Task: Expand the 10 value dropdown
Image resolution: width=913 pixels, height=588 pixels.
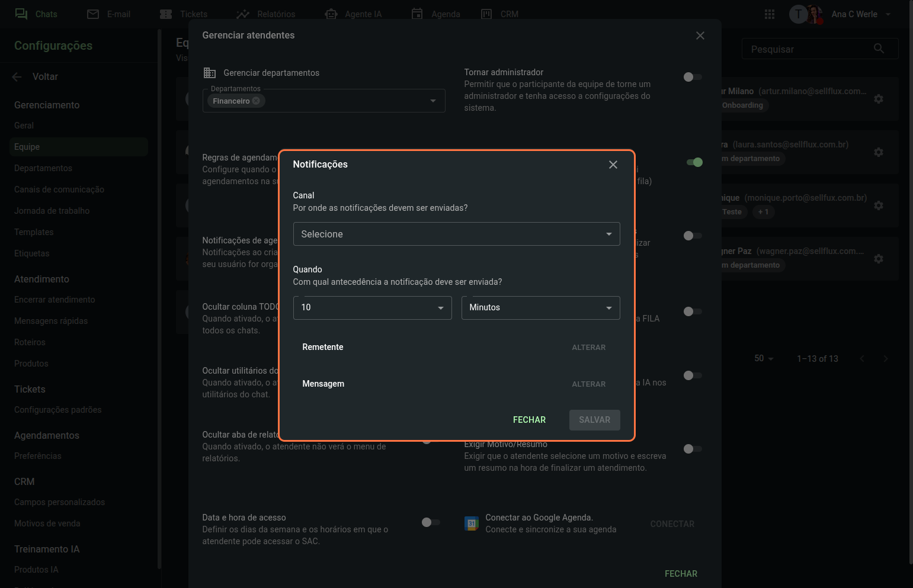Action: 372,307
